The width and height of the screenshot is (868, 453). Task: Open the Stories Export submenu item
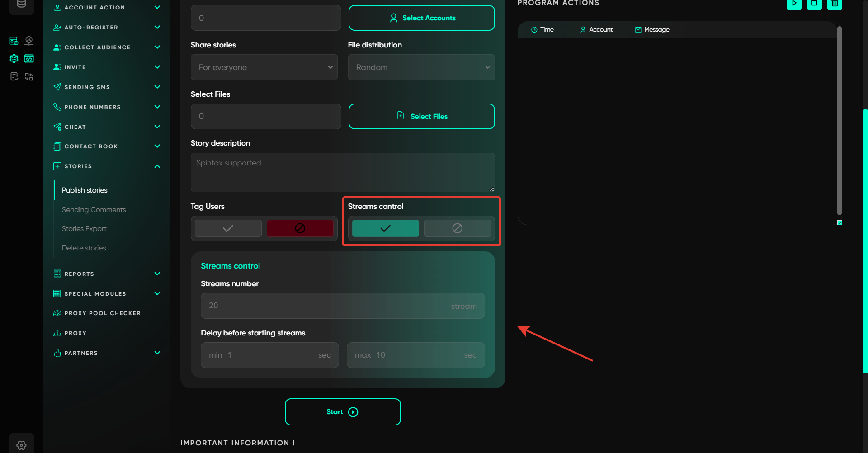(84, 229)
